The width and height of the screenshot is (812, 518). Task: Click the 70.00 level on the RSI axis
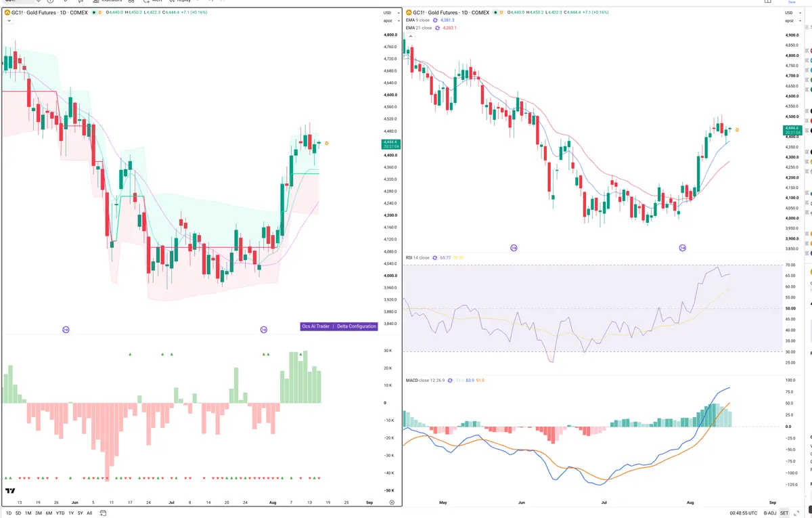[790, 265]
